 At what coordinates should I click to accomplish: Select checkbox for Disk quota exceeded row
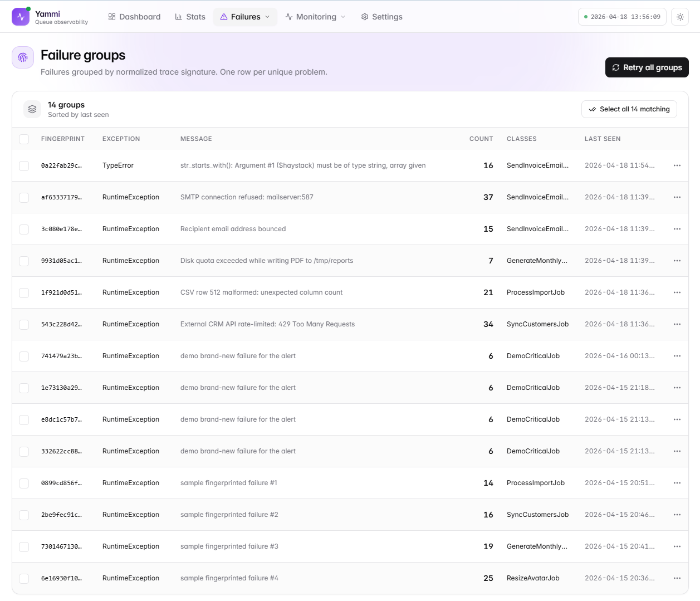(x=24, y=261)
